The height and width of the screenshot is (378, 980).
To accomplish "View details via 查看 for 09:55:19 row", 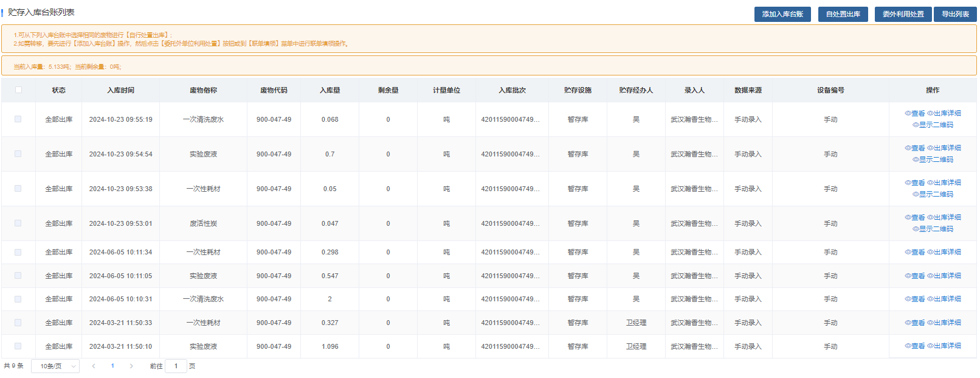I will 915,113.
